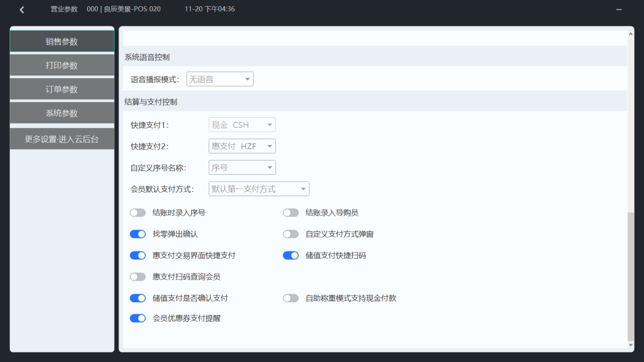Click the back arrow icon
Screen dimensions: 644x362
coord(22,10)
